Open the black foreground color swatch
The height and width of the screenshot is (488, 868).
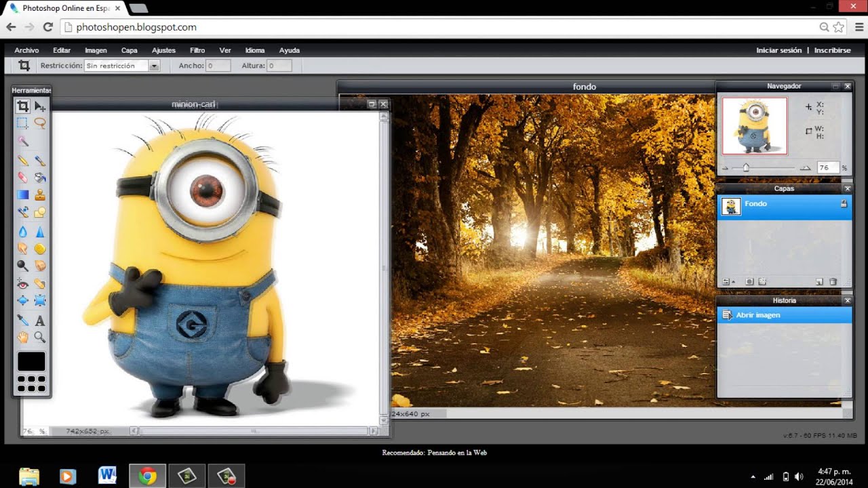tap(31, 361)
